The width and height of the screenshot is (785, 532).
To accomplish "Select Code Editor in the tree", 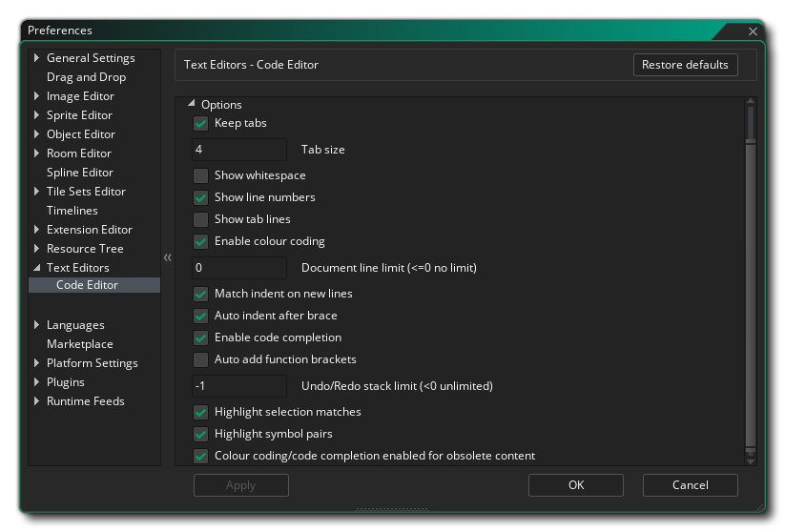I will point(87,285).
